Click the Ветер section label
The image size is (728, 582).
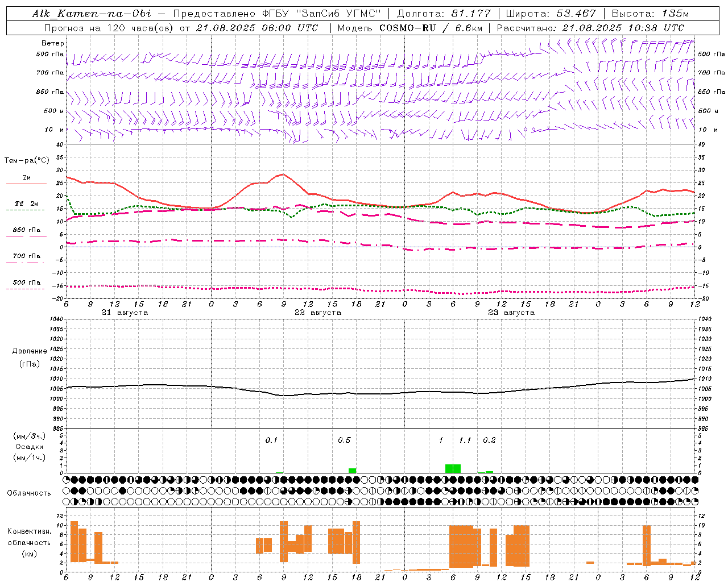tap(53, 43)
